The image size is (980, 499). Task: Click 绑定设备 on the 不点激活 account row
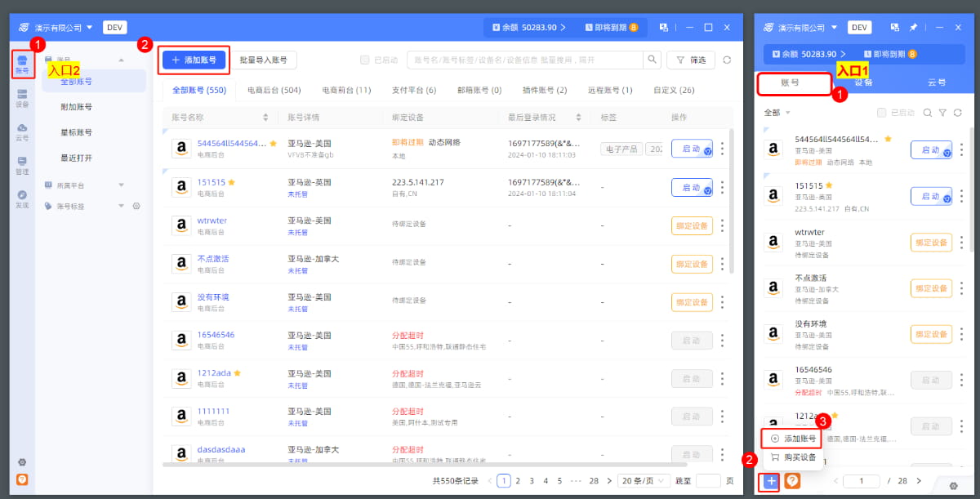[x=692, y=264]
